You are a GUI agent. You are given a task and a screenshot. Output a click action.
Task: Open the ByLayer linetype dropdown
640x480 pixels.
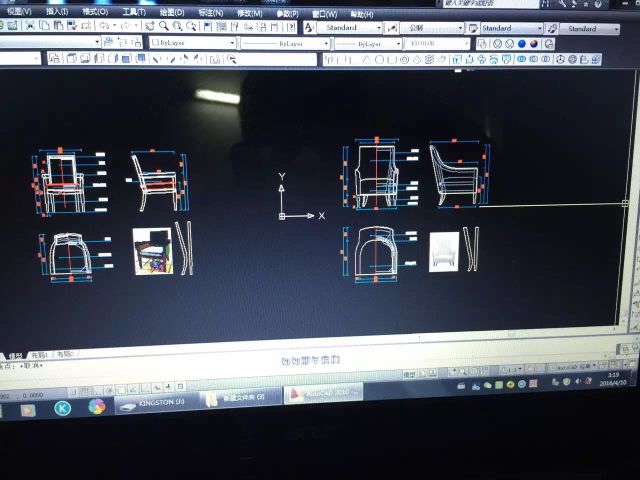285,44
